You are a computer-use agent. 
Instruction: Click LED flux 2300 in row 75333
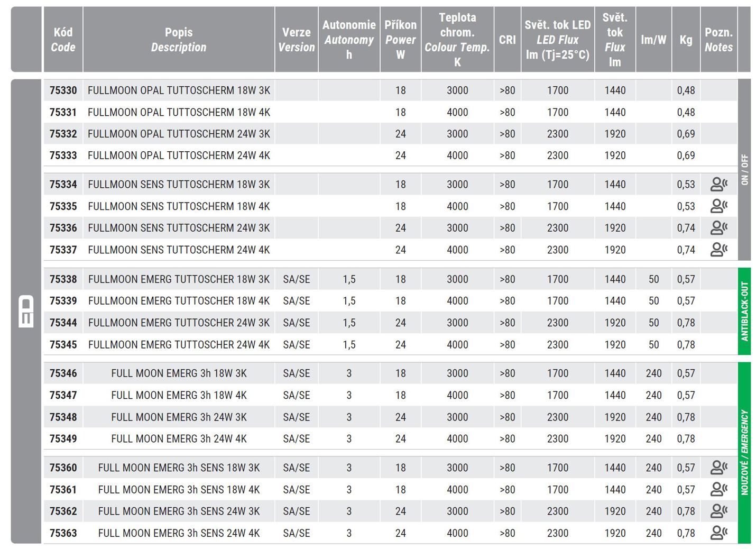pos(558,155)
